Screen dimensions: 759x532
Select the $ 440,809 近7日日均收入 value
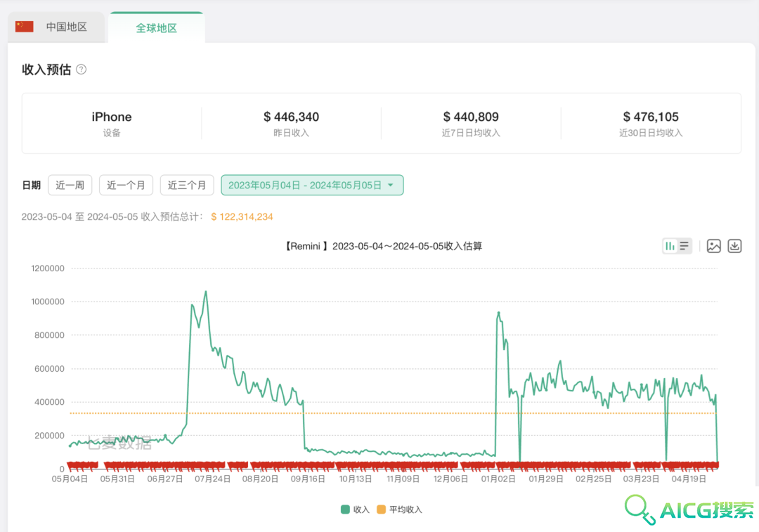click(x=471, y=117)
